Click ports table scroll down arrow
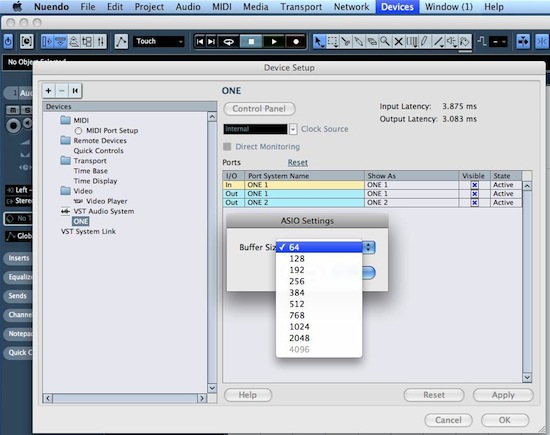The width and height of the screenshot is (550, 435). point(527,377)
